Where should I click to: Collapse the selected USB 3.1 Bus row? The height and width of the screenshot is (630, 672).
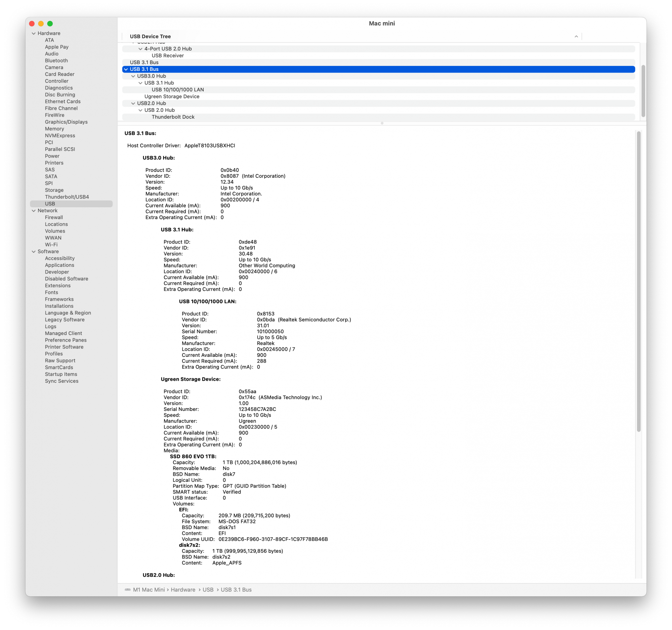point(126,69)
